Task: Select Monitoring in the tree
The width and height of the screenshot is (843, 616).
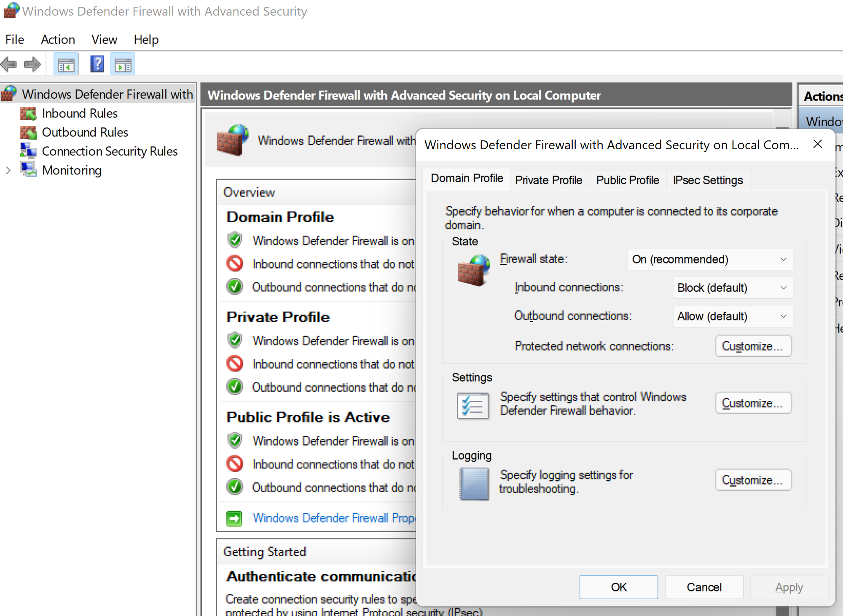Action: (x=72, y=170)
